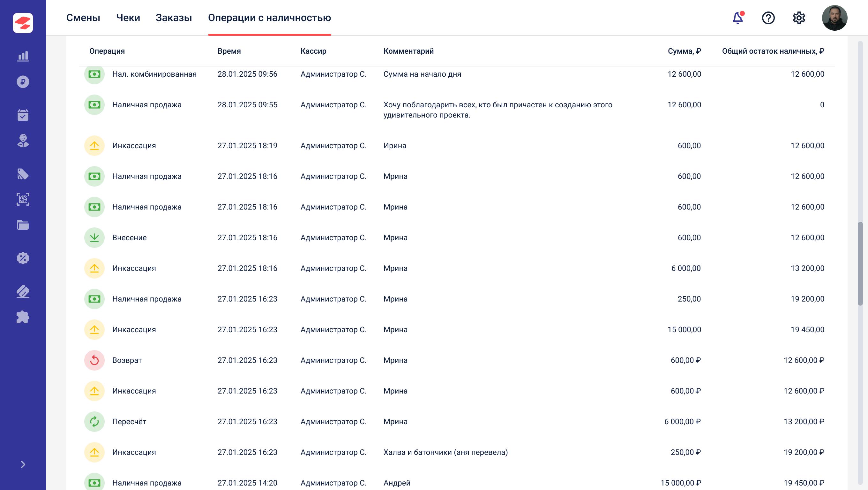
Task: Open the calendar checkmark sidebar icon
Action: (23, 115)
